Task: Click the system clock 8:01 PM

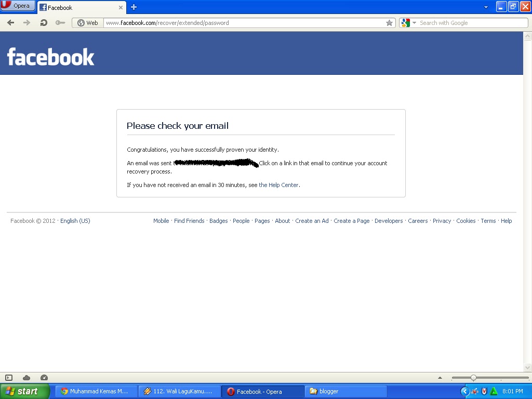Action: [x=513, y=392]
